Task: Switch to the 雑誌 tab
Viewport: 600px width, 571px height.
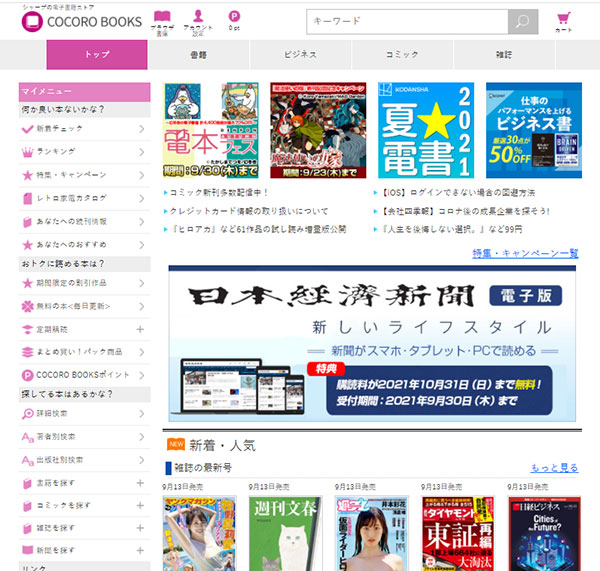Action: pos(504,55)
